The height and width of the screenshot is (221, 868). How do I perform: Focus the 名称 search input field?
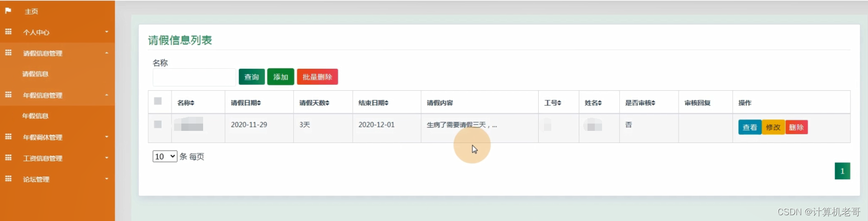pos(194,77)
